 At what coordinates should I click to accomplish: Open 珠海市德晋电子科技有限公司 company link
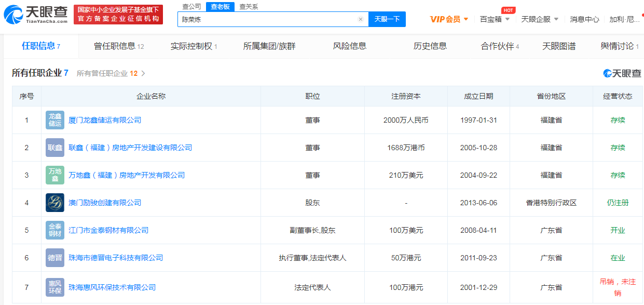point(116,258)
